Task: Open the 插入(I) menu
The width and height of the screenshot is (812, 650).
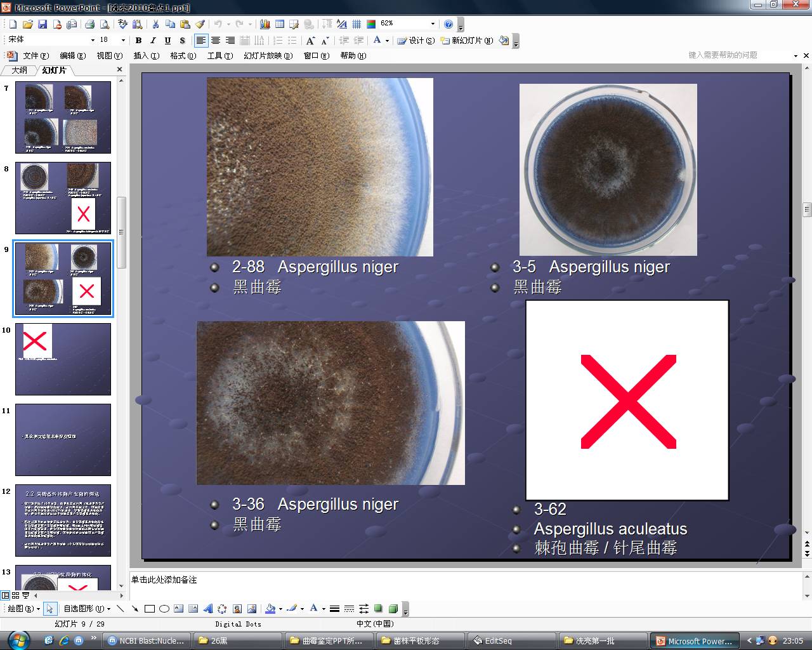Action: point(147,56)
